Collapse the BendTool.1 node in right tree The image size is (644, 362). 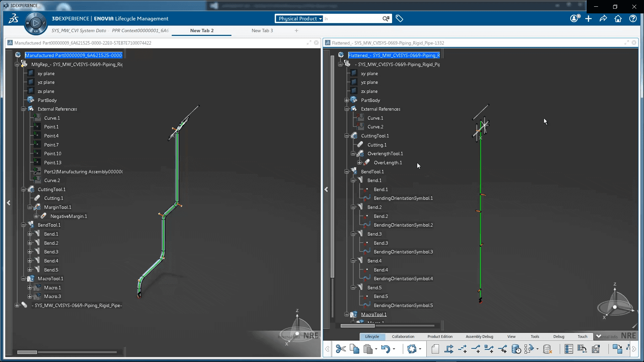click(347, 172)
